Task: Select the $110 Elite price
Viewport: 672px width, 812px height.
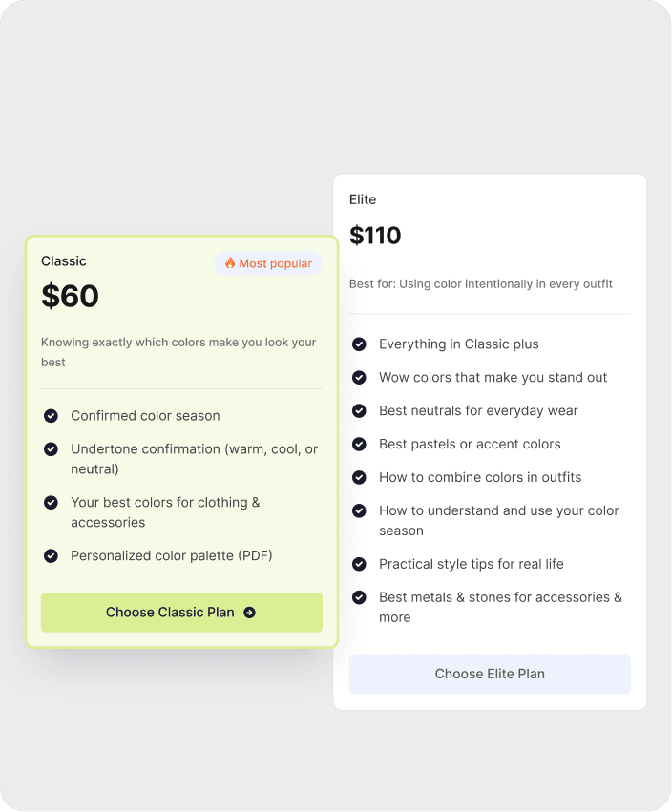Action: [x=375, y=236]
